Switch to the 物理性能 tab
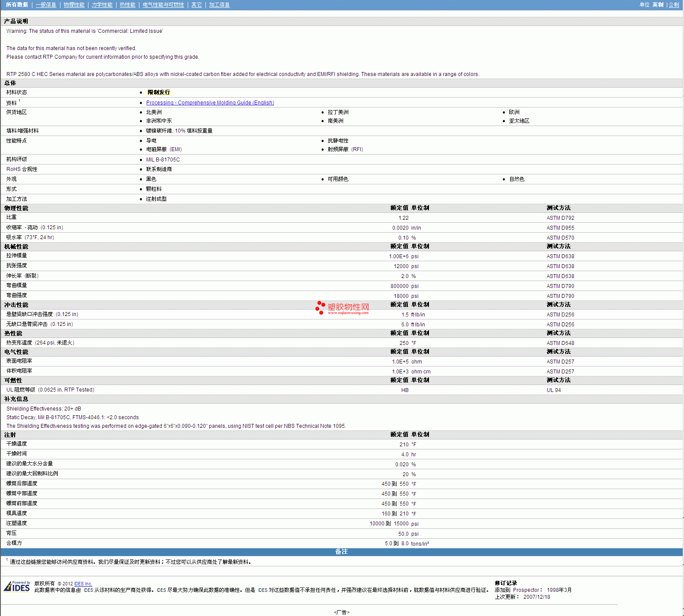 [x=74, y=5]
